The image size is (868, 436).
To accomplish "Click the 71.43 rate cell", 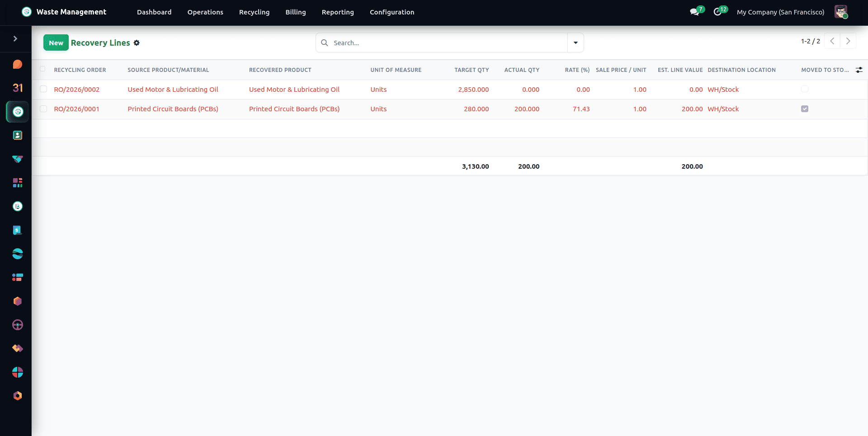I will [x=581, y=109].
